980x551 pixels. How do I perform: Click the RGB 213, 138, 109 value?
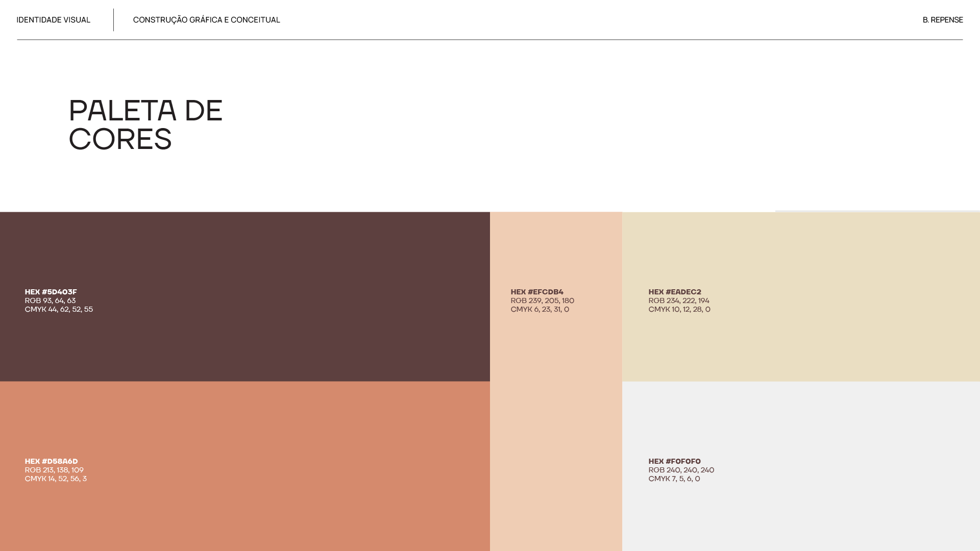tap(54, 470)
